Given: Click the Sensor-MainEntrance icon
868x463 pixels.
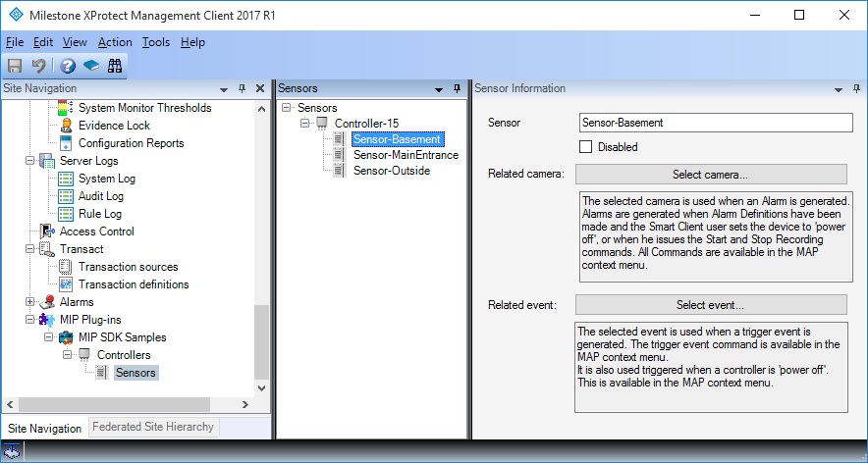Looking at the screenshot, I should 339,155.
